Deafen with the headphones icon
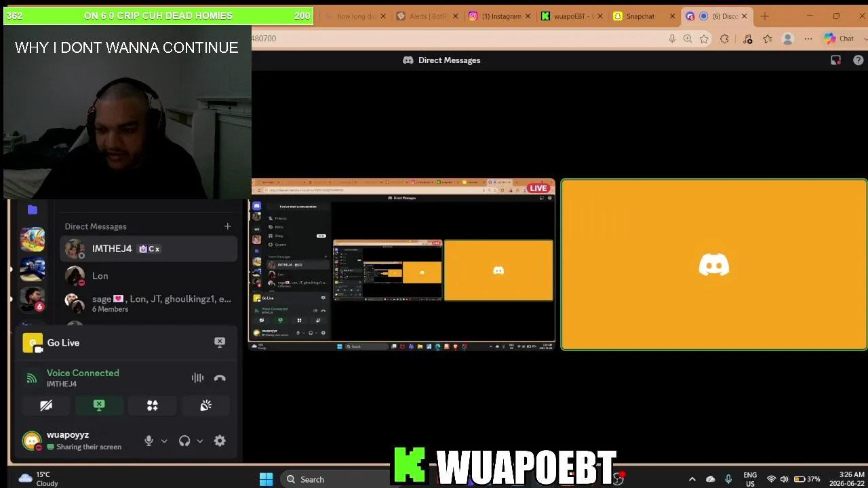 (184, 441)
